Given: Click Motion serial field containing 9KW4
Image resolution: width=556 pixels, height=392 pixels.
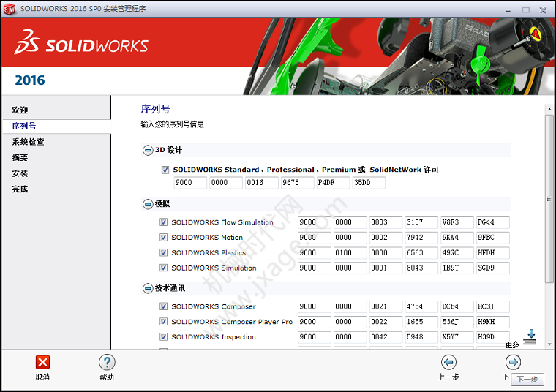Looking at the screenshot, I should pos(457,238).
